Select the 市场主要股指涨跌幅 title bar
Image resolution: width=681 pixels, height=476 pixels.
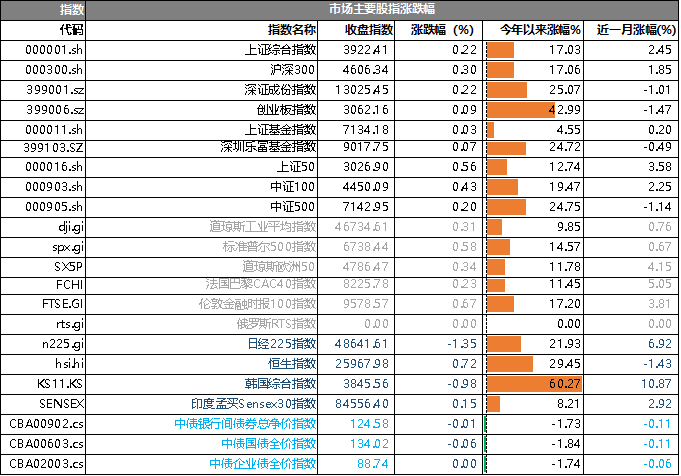pyautogui.click(x=381, y=10)
